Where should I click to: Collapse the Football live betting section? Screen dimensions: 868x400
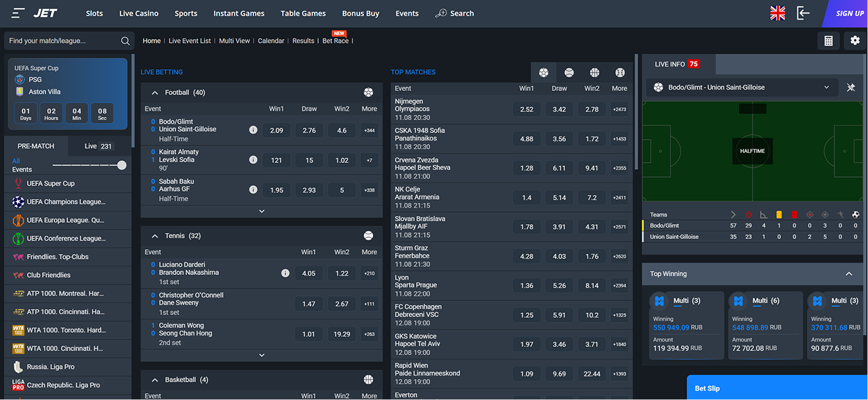[x=155, y=92]
